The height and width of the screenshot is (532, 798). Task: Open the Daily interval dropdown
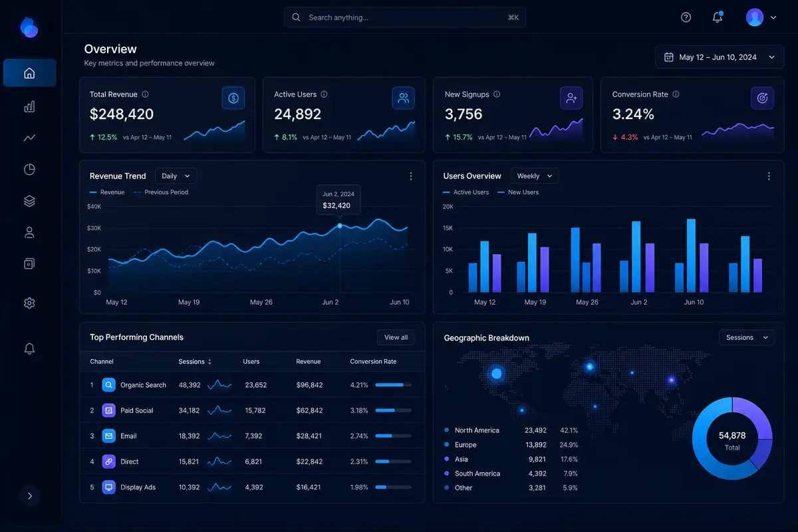(x=176, y=176)
